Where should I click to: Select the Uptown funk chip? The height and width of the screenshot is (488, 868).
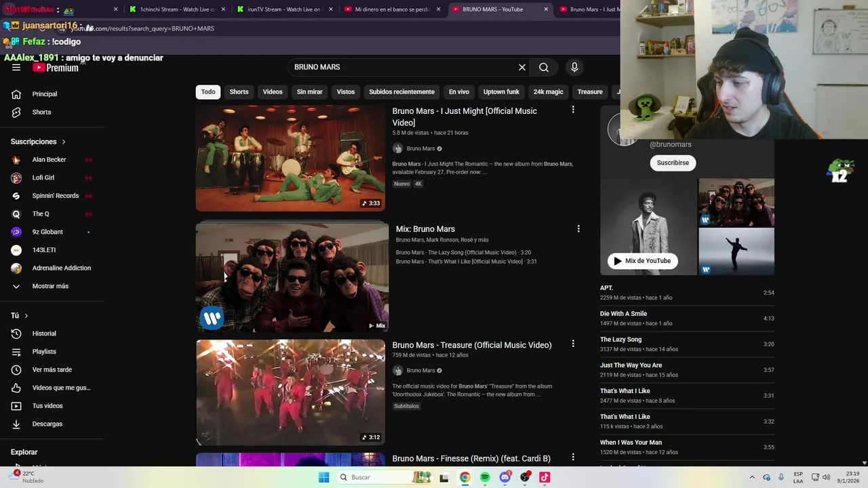(x=501, y=91)
